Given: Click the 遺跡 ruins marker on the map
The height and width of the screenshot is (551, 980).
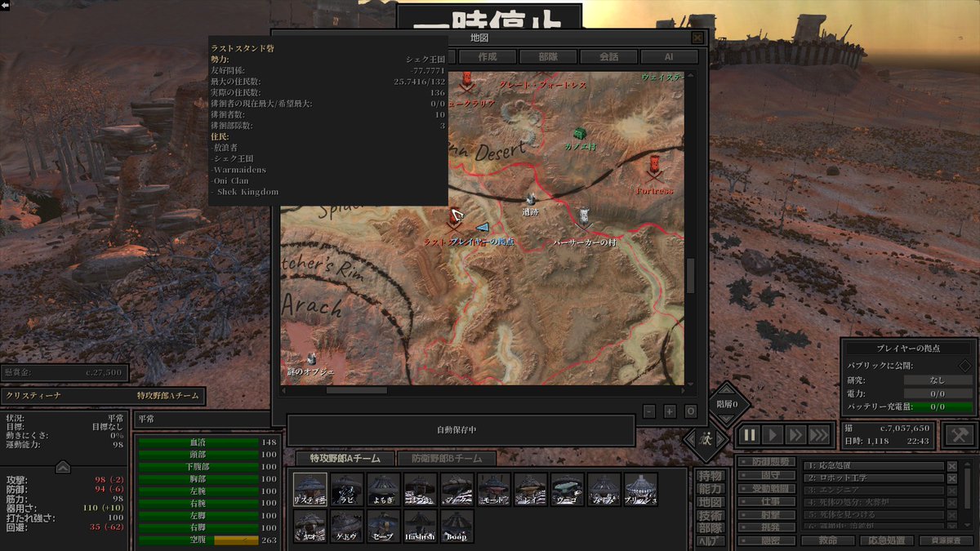Looking at the screenshot, I should coord(530,200).
